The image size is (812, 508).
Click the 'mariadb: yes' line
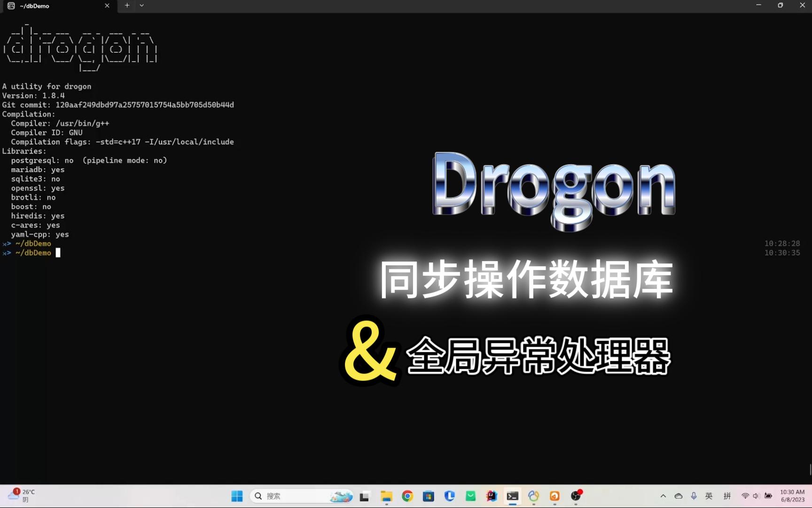pos(38,169)
